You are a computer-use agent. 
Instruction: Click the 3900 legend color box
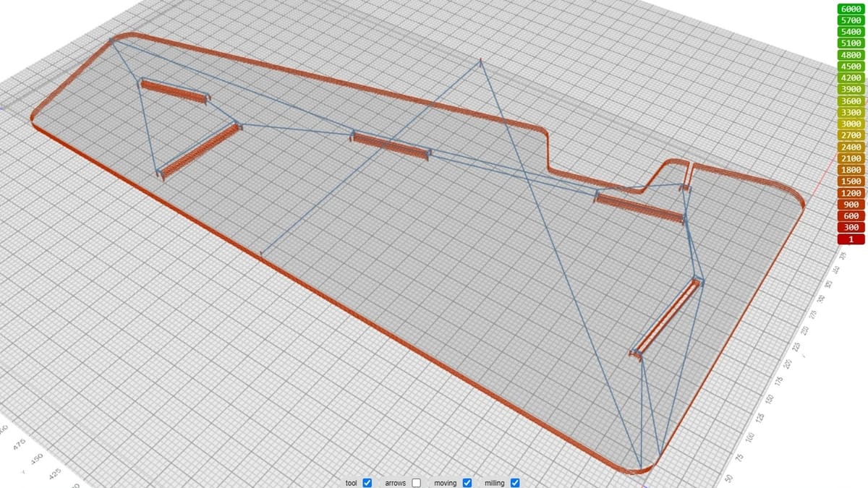851,89
